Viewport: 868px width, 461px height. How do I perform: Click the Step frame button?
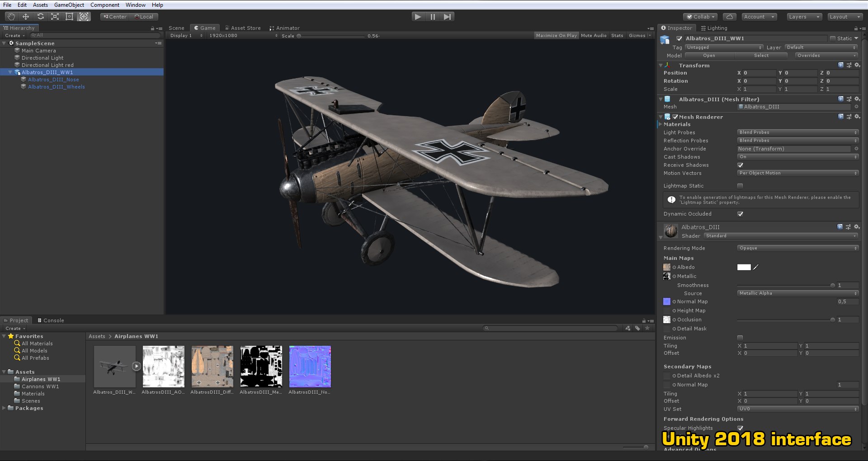tap(447, 17)
